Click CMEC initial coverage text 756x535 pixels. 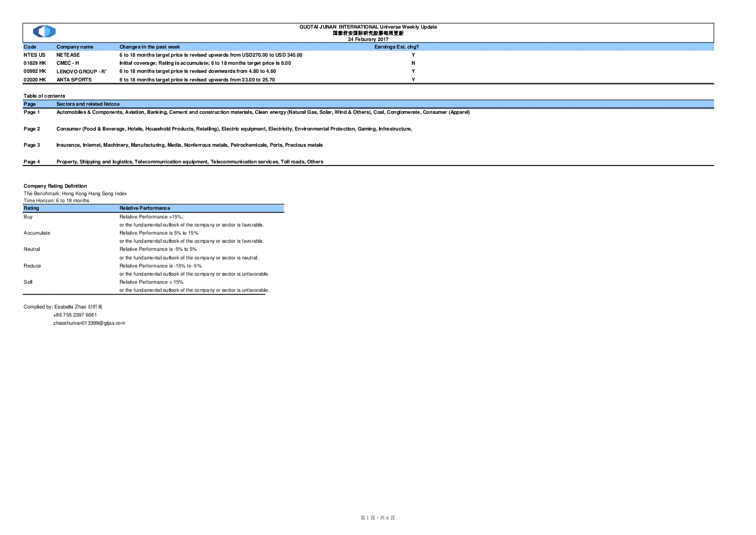point(205,63)
